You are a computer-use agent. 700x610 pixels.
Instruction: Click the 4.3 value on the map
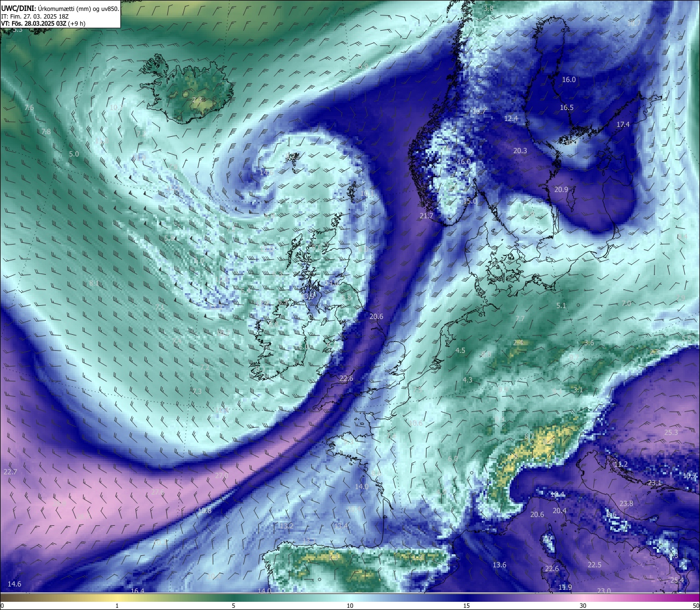[x=468, y=379]
